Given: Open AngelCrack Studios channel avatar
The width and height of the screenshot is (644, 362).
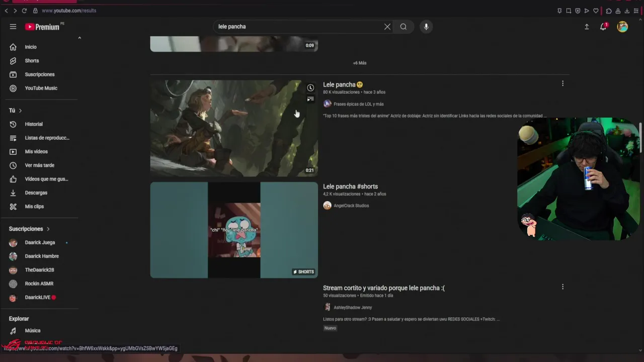Looking at the screenshot, I should [327, 205].
